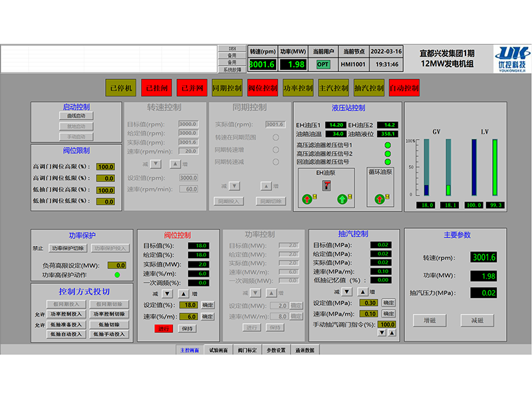Click the GV bar gauge reading 18.0

pos(426,168)
